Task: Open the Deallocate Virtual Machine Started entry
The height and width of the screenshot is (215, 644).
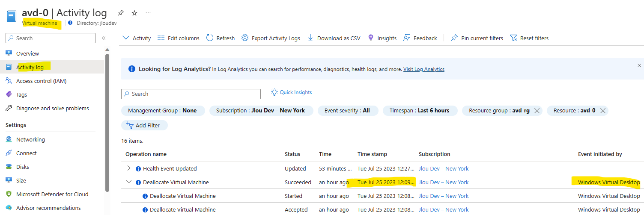Action: (x=183, y=196)
